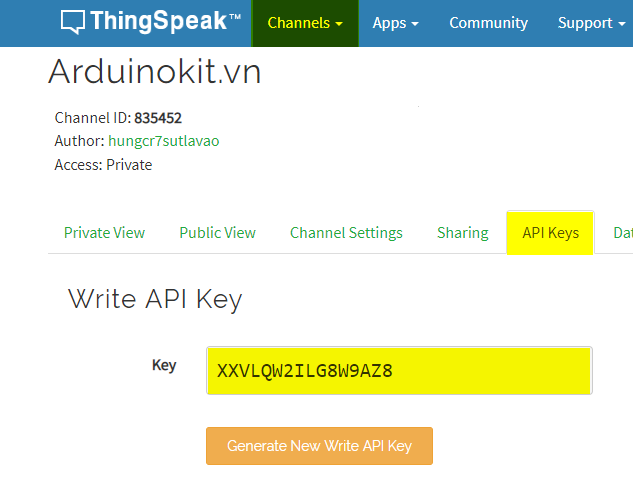Open the Channel Settings tab
This screenshot has height=499, width=633.
[x=346, y=233]
